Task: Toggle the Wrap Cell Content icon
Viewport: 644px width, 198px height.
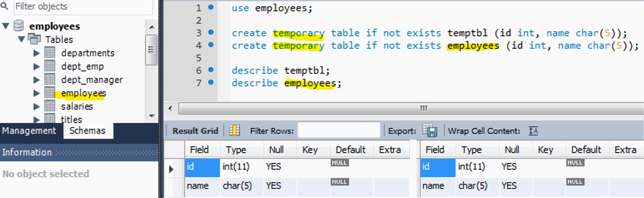Action: 533,131
